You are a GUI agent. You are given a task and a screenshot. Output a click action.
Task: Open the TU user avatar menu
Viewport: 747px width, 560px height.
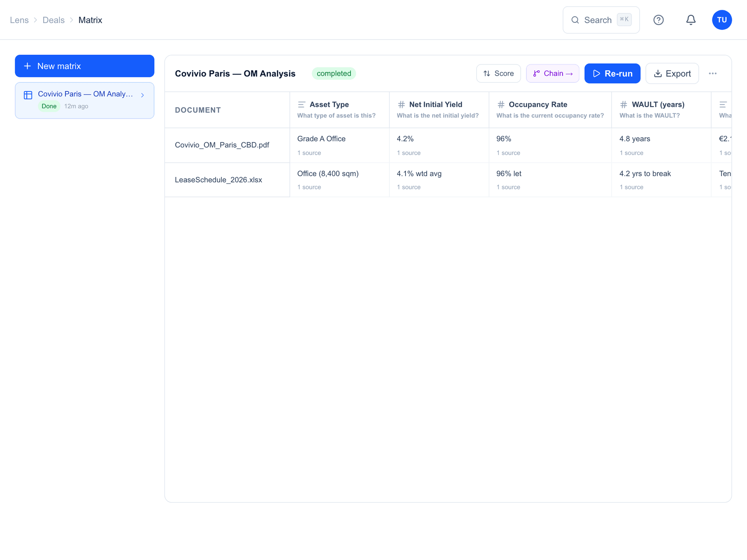722,20
